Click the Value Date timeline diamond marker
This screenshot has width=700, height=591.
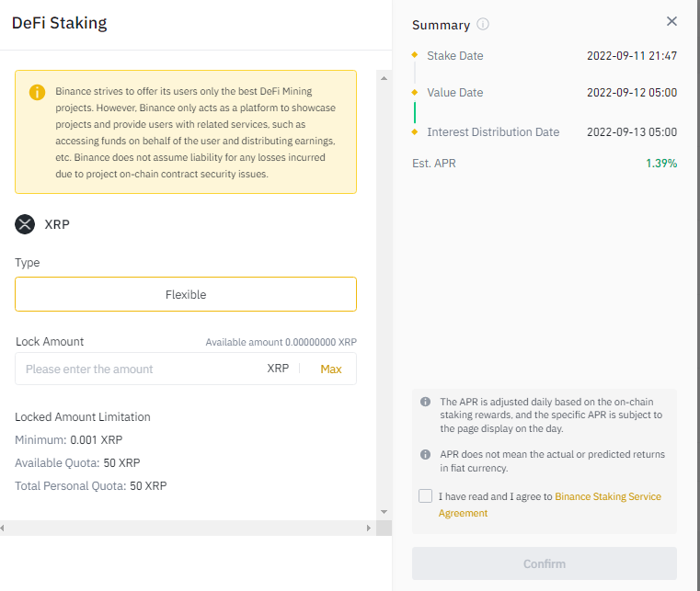[415, 92]
